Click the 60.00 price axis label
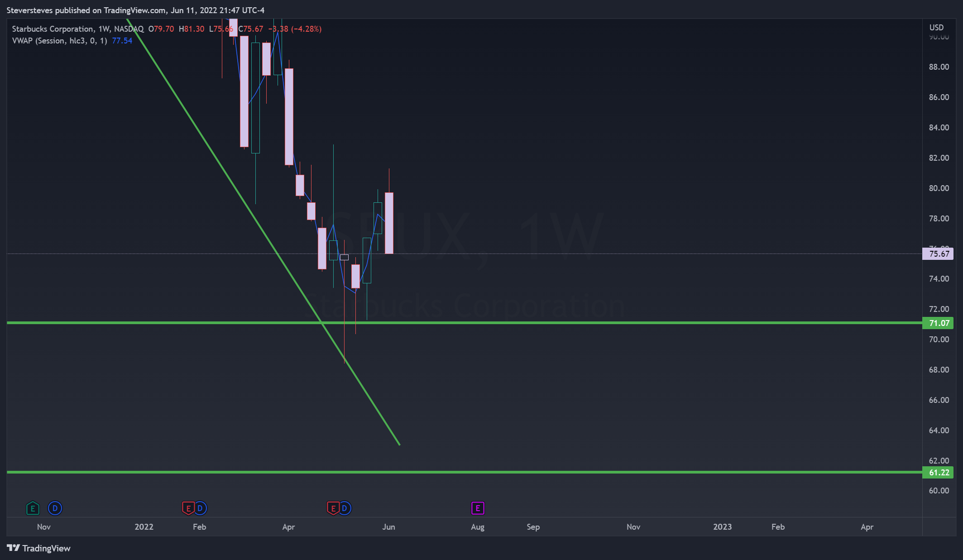Screen dimensions: 963x560 coord(939,491)
